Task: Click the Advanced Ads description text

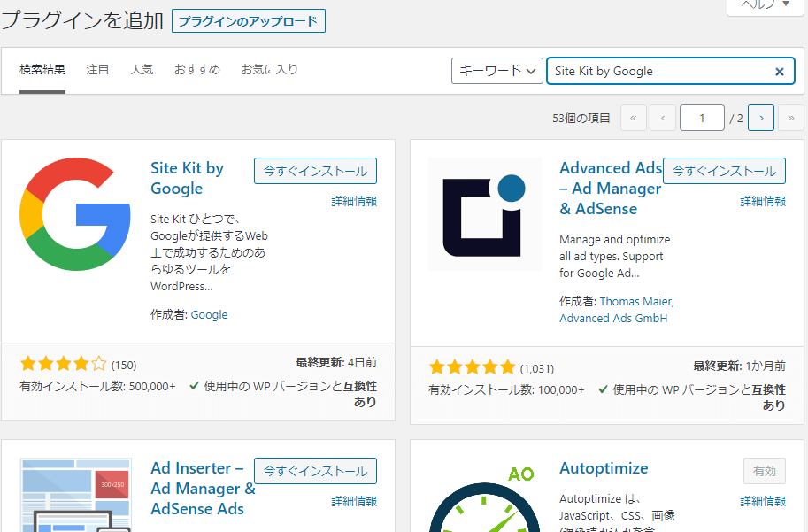Action: click(615, 256)
